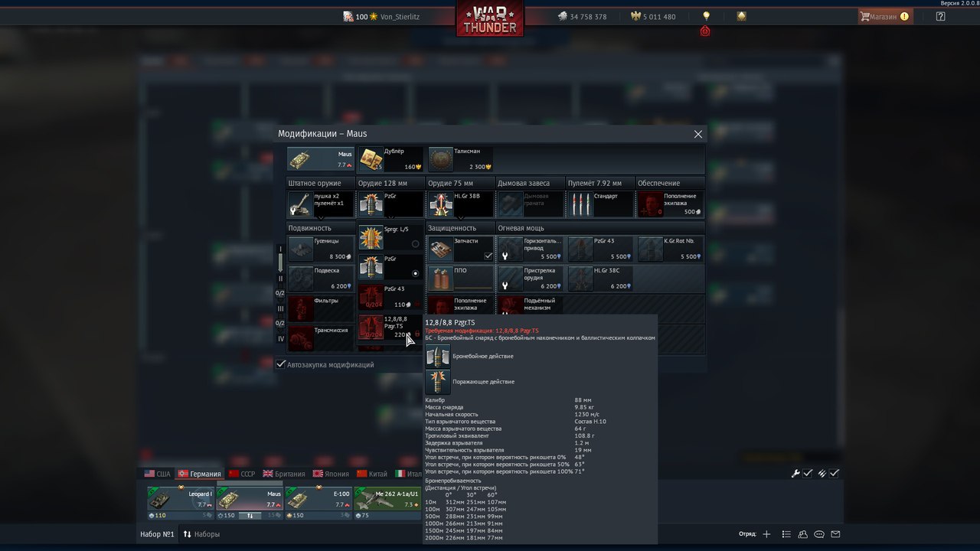This screenshot has height=551, width=980.
Task: Open the Магазин shop
Action: pyautogui.click(x=884, y=16)
